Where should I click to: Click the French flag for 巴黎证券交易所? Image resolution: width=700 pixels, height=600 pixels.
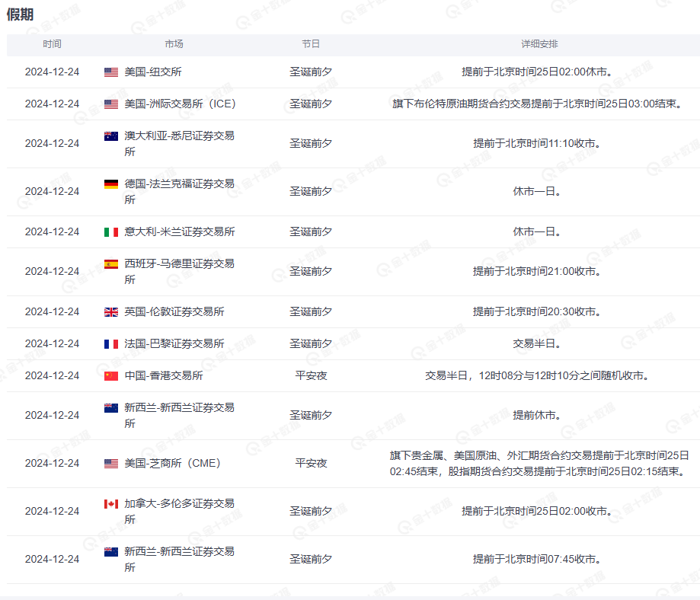111,344
